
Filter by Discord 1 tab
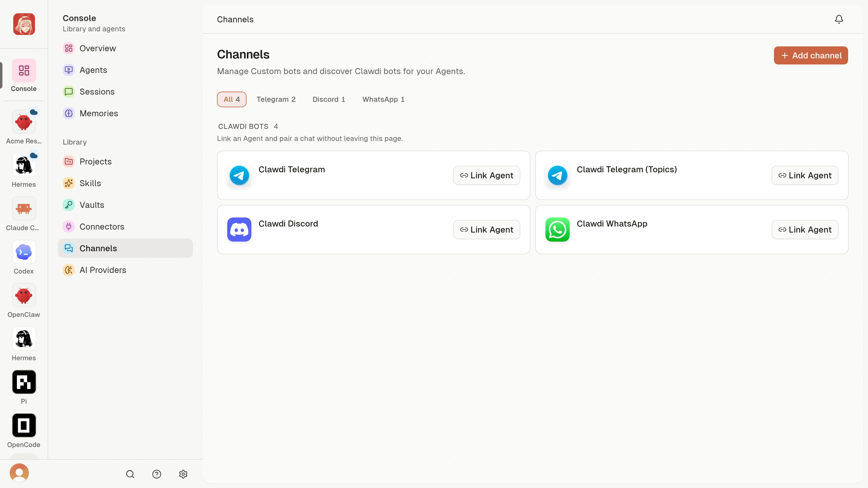click(x=329, y=99)
